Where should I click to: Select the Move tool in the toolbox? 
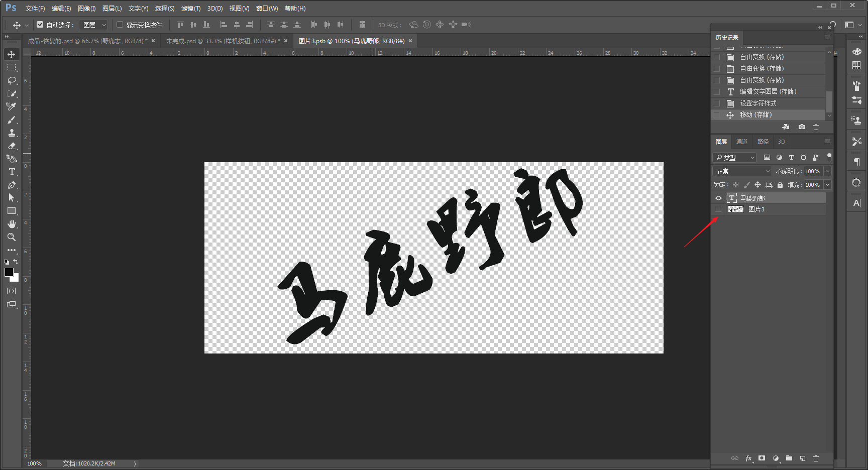(x=12, y=54)
